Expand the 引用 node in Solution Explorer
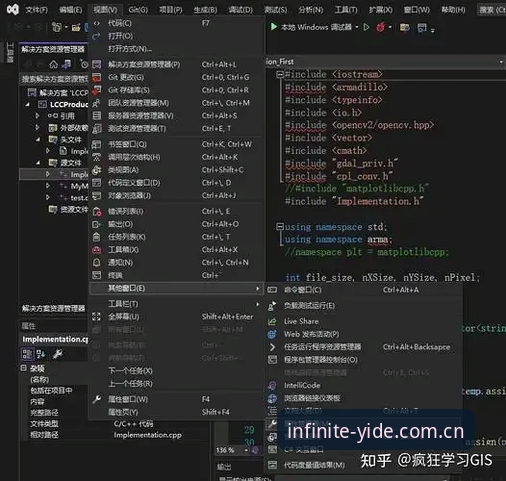The width and height of the screenshot is (506, 481). pos(37,116)
